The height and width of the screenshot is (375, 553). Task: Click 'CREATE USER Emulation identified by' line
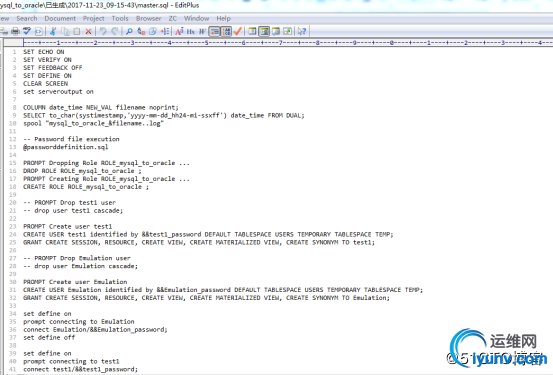click(x=223, y=290)
